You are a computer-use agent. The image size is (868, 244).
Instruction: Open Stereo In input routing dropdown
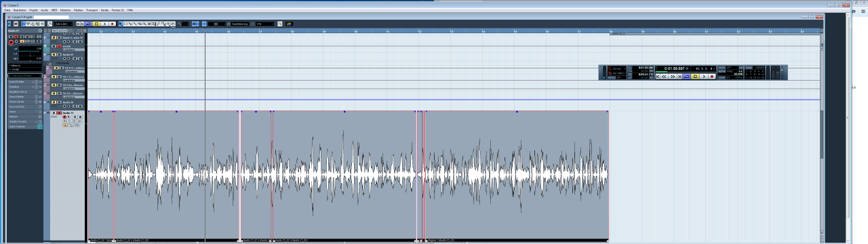click(25, 65)
